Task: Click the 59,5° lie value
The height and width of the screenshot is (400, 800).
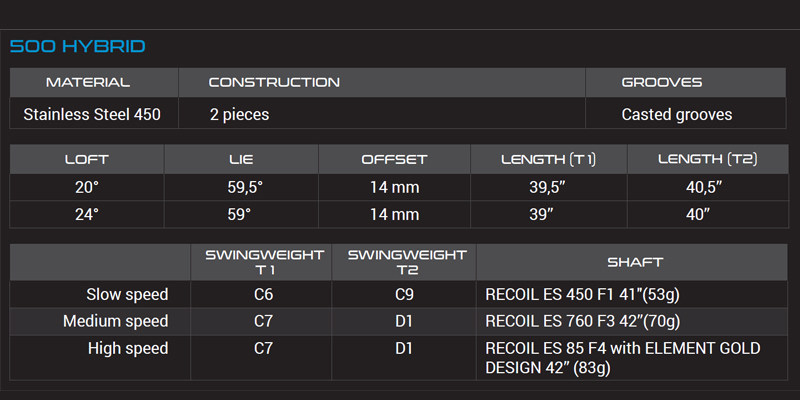Action: coord(241,187)
